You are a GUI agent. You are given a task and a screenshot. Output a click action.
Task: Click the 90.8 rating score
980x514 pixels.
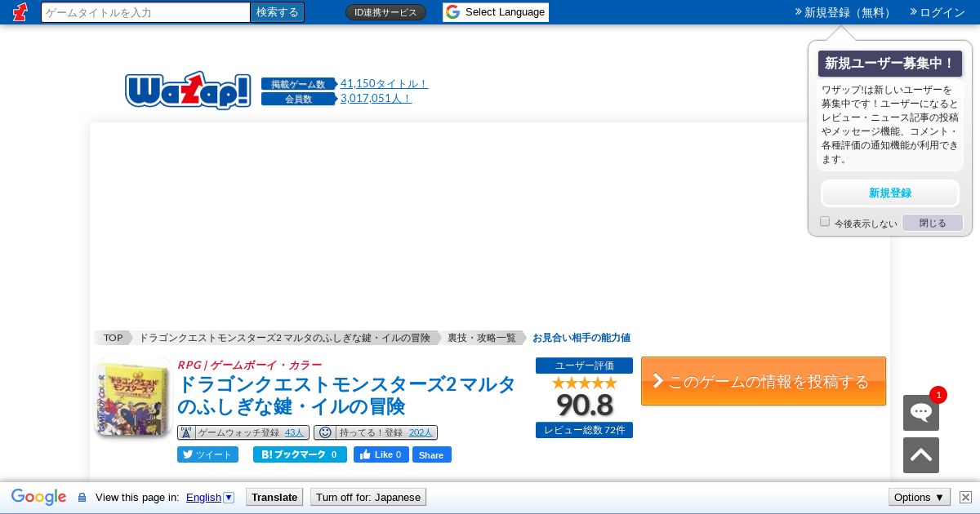(x=584, y=405)
